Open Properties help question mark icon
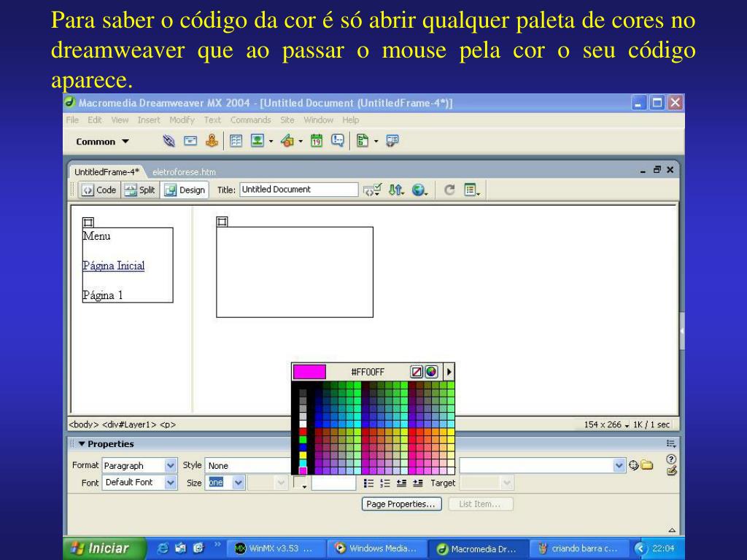The width and height of the screenshot is (747, 560). pyautogui.click(x=671, y=459)
